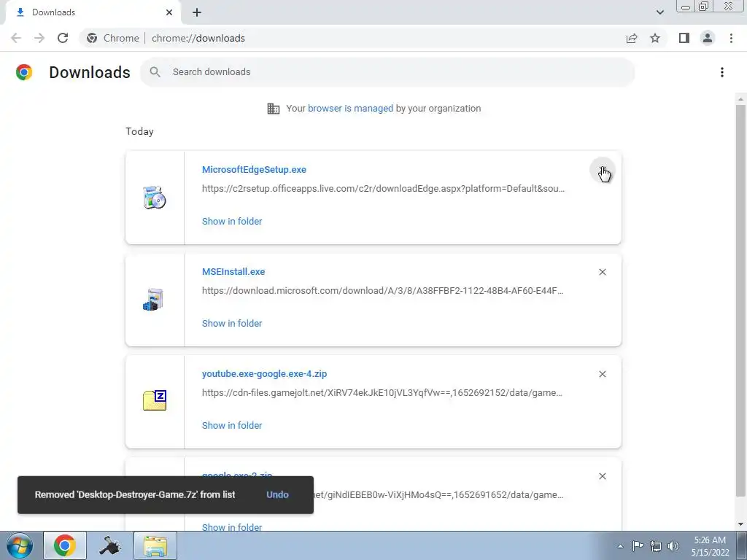Click the MSEInstall.exe file icon

click(x=153, y=300)
